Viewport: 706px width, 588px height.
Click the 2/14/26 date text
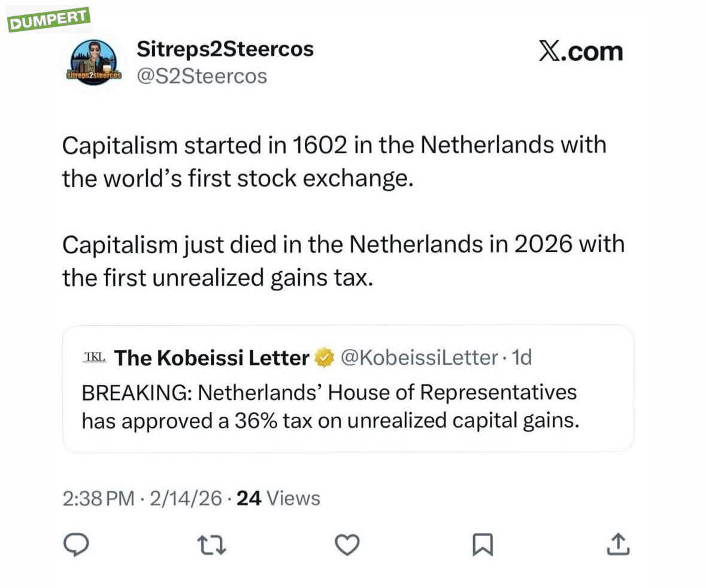tap(183, 498)
